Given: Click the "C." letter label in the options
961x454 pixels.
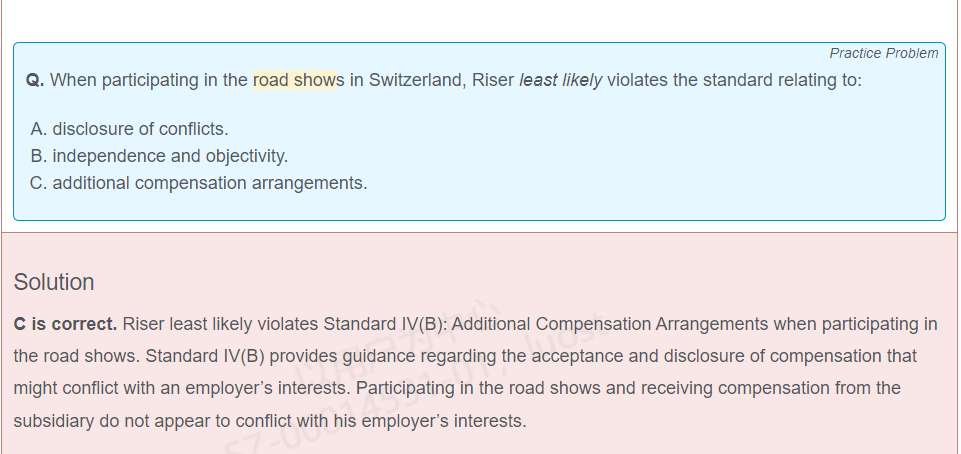Looking at the screenshot, I should pyautogui.click(x=39, y=183).
